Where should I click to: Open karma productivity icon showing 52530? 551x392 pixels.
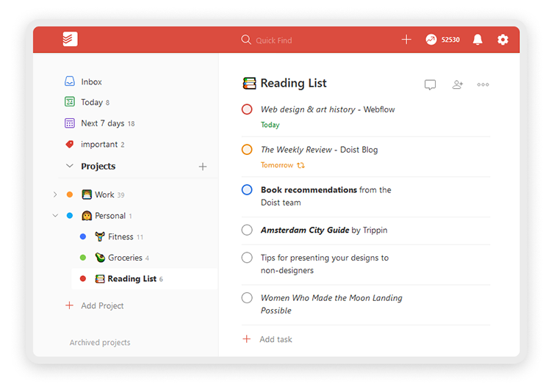[x=431, y=40]
